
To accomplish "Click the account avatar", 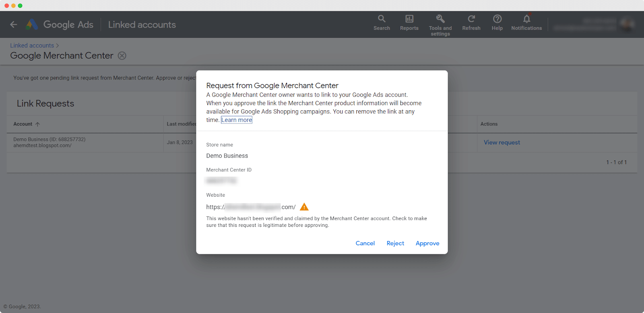I will pyautogui.click(x=627, y=24).
